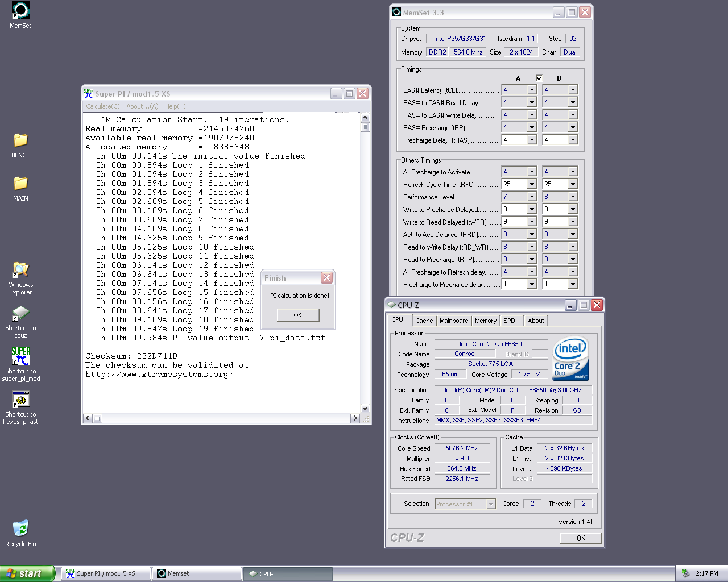Viewport: 728px width, 582px height.
Task: Click the Intel Core 2 Duo E6850 name field
Action: click(x=491, y=344)
